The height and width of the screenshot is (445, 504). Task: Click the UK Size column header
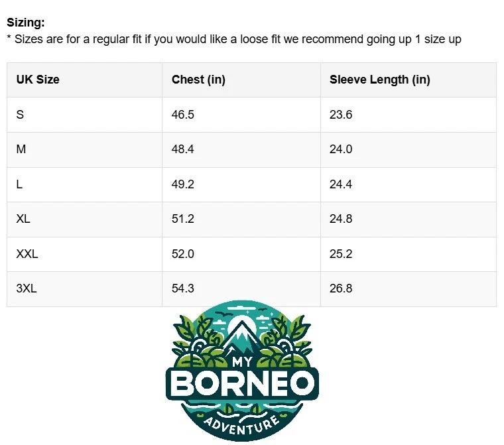coord(38,80)
